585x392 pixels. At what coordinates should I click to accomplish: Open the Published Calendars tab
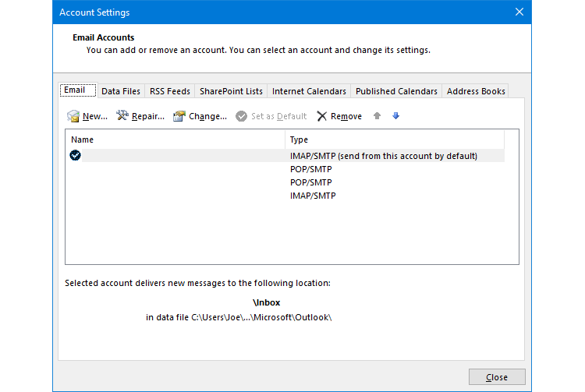(396, 91)
